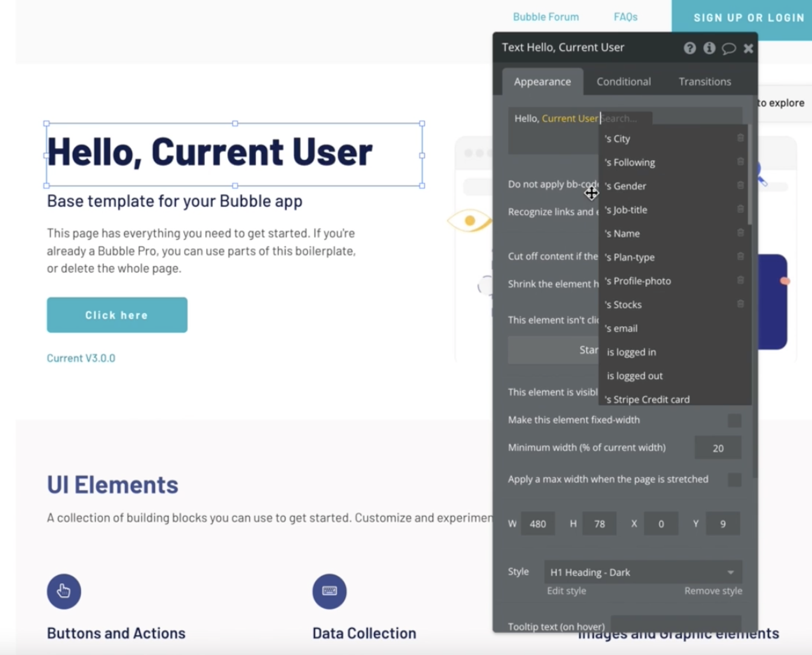Image resolution: width=812 pixels, height=655 pixels.
Task: Enable Apply a max width checkbox
Action: tap(734, 480)
